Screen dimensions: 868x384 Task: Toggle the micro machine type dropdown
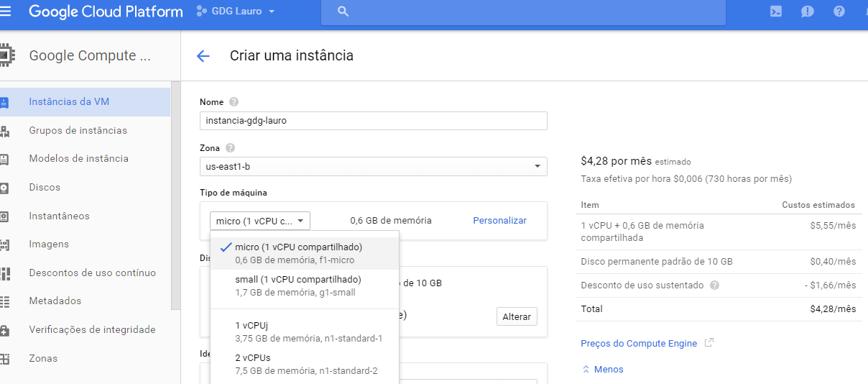pyautogui.click(x=260, y=221)
